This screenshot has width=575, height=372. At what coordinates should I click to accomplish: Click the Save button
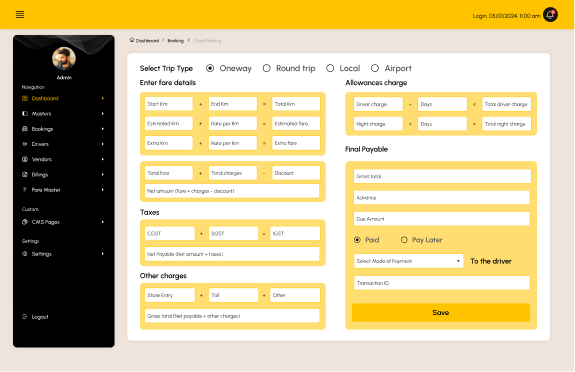[x=441, y=313]
